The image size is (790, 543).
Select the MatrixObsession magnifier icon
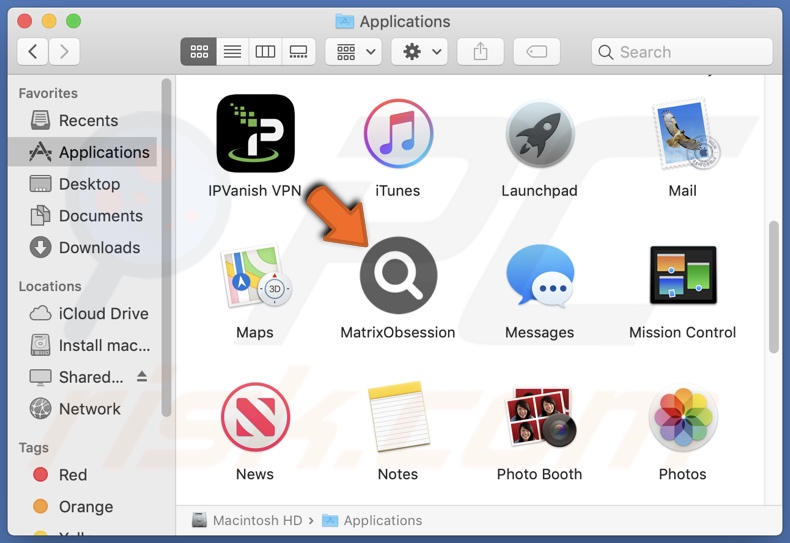tap(398, 276)
